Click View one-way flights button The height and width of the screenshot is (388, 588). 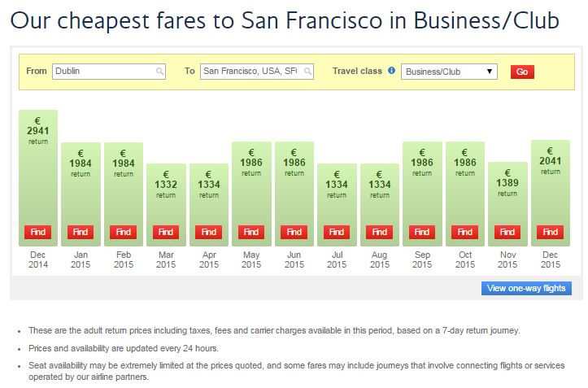click(x=526, y=288)
